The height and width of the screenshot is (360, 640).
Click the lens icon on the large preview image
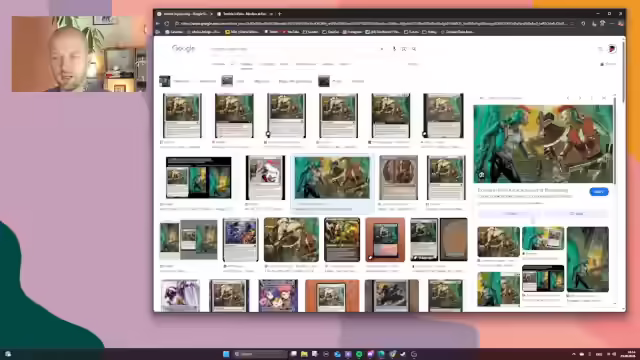tap(481, 175)
